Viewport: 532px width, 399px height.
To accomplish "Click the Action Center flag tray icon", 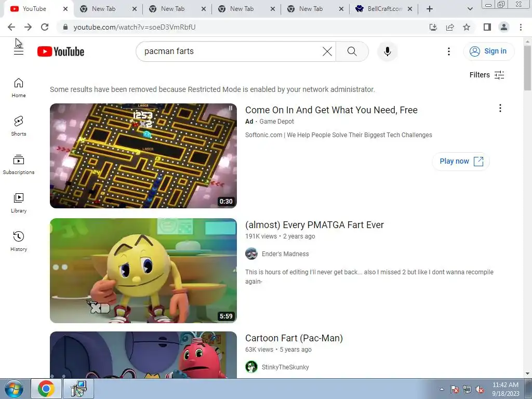I will [x=455, y=390].
